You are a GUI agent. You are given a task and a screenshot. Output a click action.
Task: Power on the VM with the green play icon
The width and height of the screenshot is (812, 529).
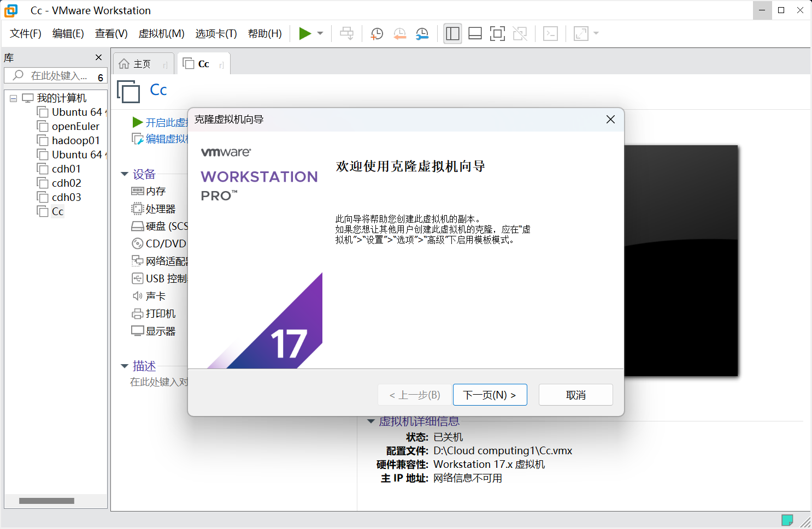click(305, 33)
